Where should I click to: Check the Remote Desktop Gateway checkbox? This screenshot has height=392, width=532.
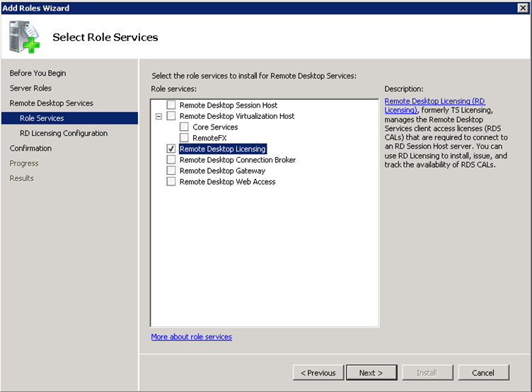point(171,171)
